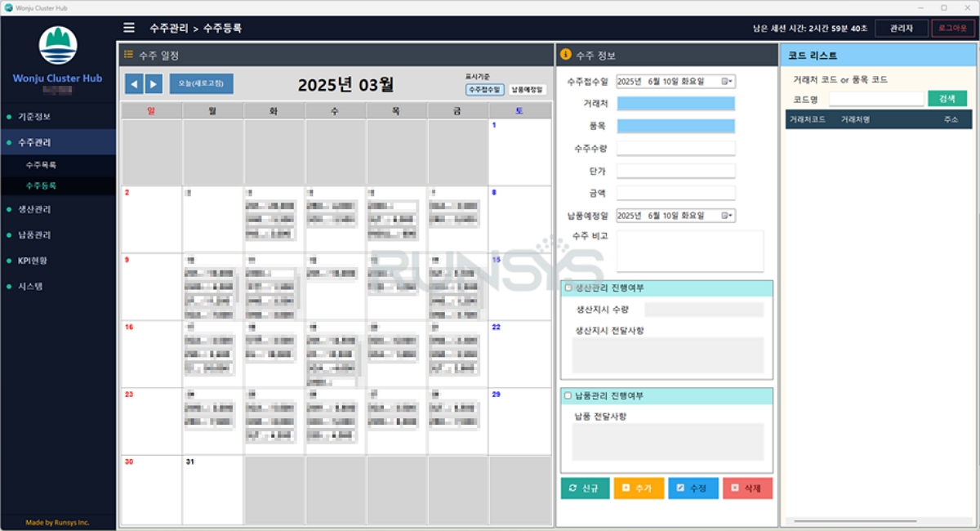Click the 관리자 button
This screenshot has height=531, width=980.
pyautogui.click(x=902, y=28)
